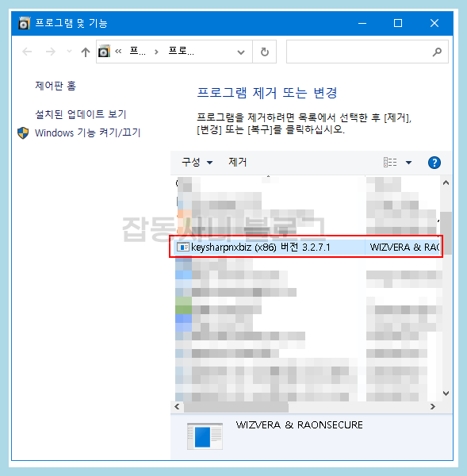Open the recent locations dropdown arrow
Image resolution: width=467 pixels, height=476 pixels.
tap(69, 52)
